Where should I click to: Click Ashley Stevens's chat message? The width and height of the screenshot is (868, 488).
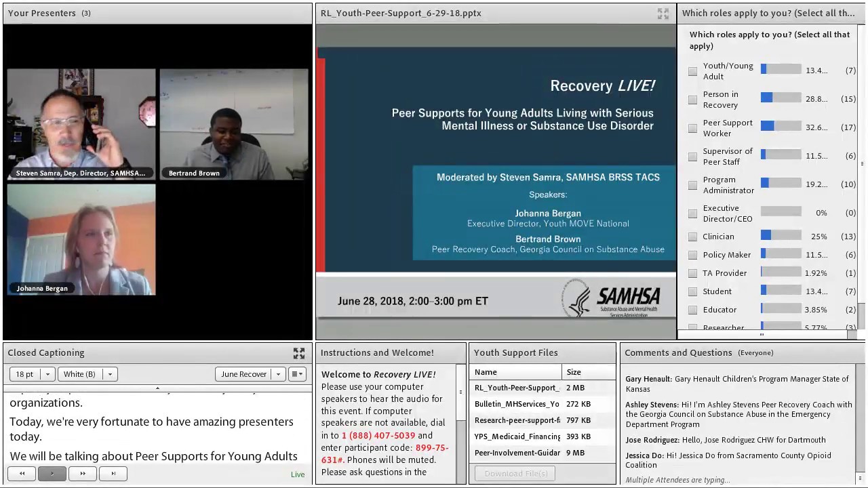(739, 414)
